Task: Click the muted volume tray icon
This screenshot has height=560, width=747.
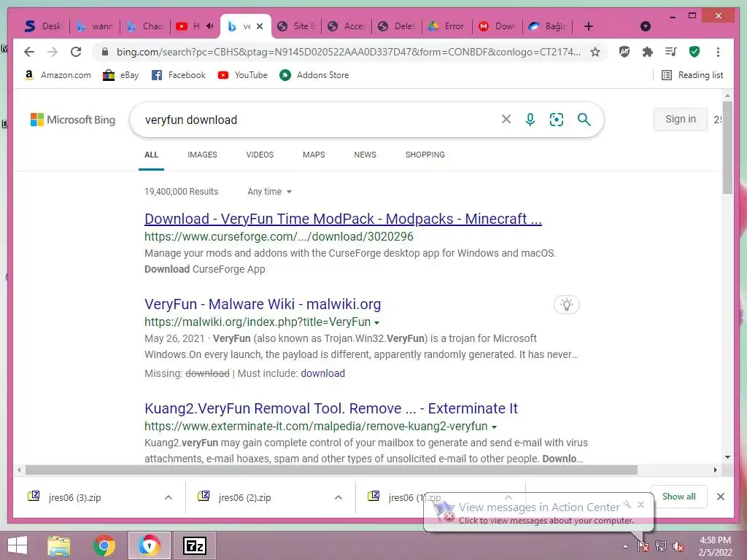Action: coord(678,546)
